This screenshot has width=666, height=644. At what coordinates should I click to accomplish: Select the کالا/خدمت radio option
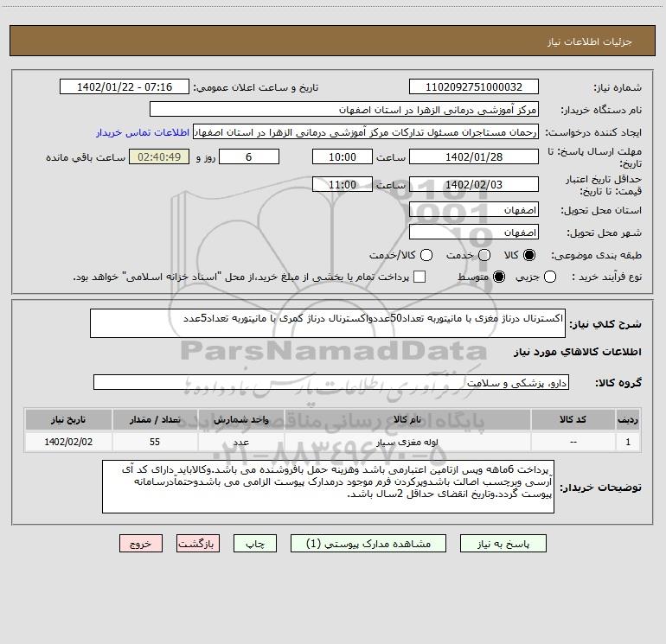[x=426, y=255]
